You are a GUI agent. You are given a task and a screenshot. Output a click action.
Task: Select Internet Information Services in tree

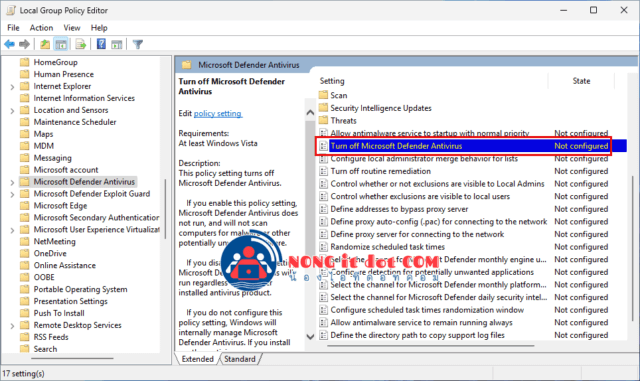(x=84, y=98)
